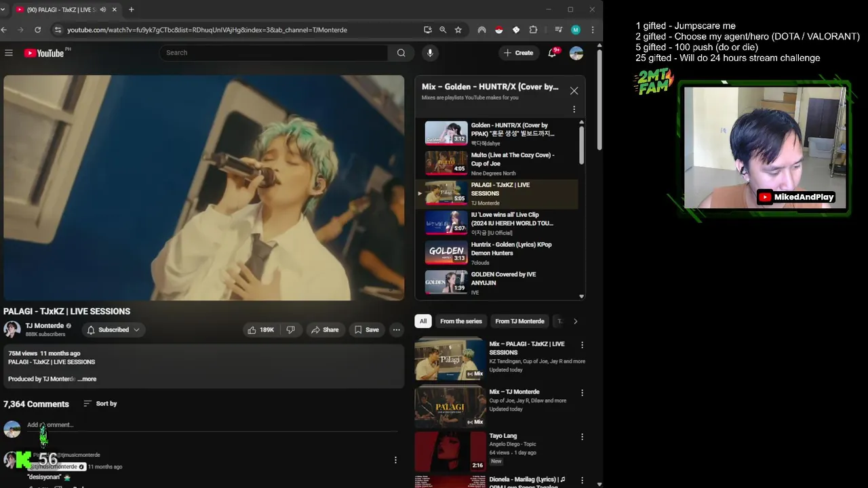Click the Chrome address bar URL
868x488 pixels.
[x=207, y=30]
